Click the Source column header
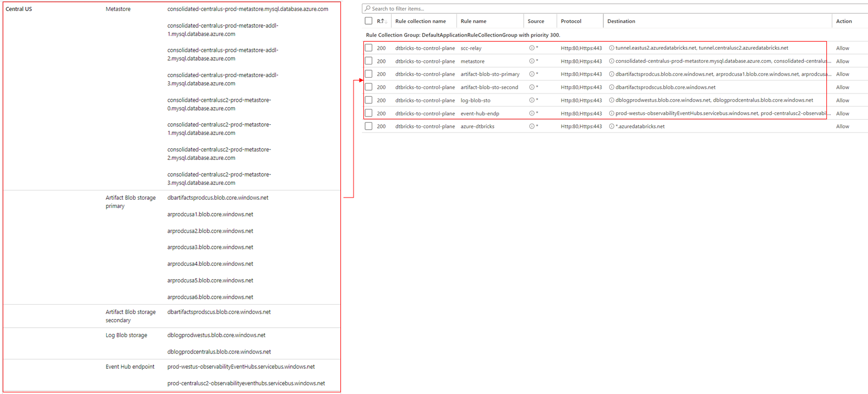The image size is (868, 394). (x=536, y=21)
